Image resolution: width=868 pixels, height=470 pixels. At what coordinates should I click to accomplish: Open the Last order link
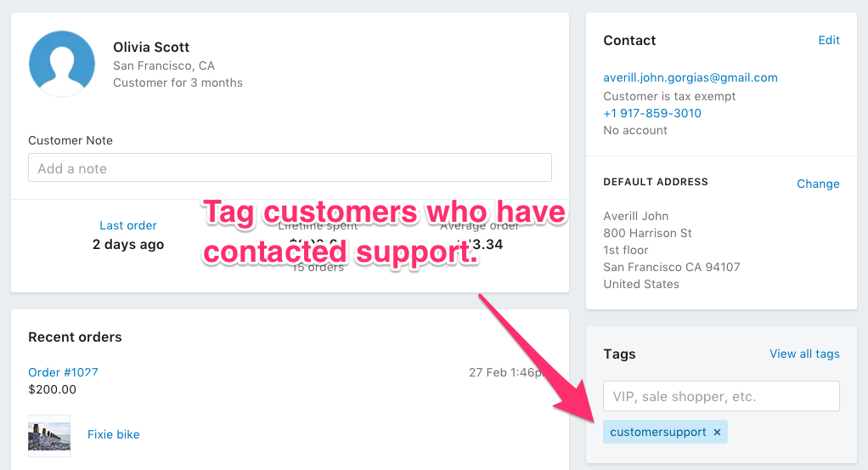pyautogui.click(x=128, y=225)
